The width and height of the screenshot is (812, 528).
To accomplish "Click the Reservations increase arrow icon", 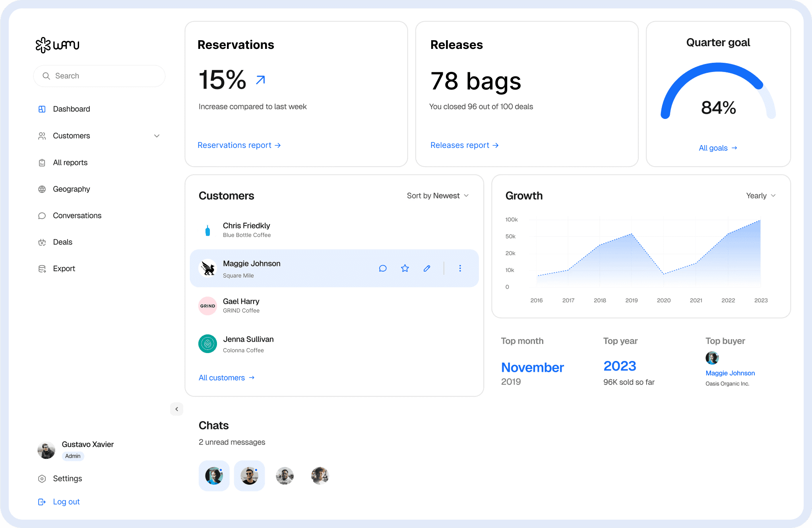I will tap(260, 80).
